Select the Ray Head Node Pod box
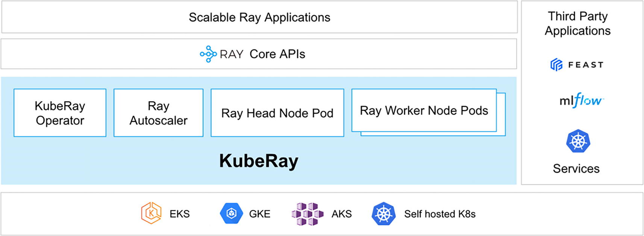 point(277,113)
